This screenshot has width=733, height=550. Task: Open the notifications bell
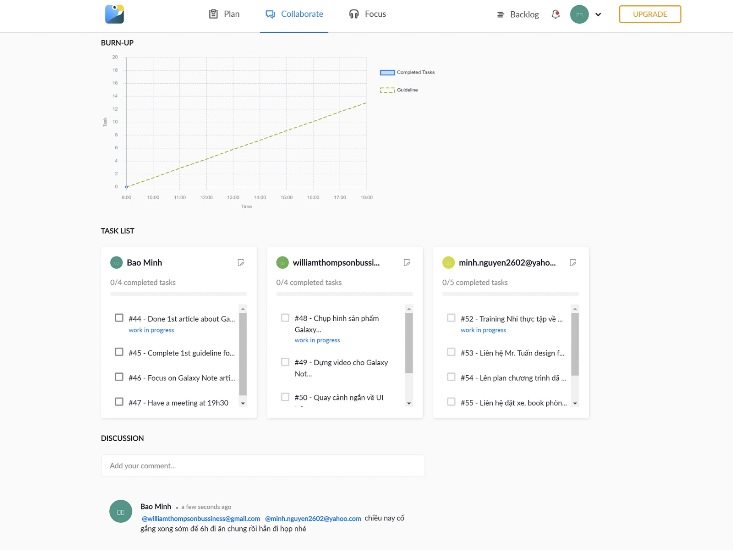pyautogui.click(x=555, y=15)
